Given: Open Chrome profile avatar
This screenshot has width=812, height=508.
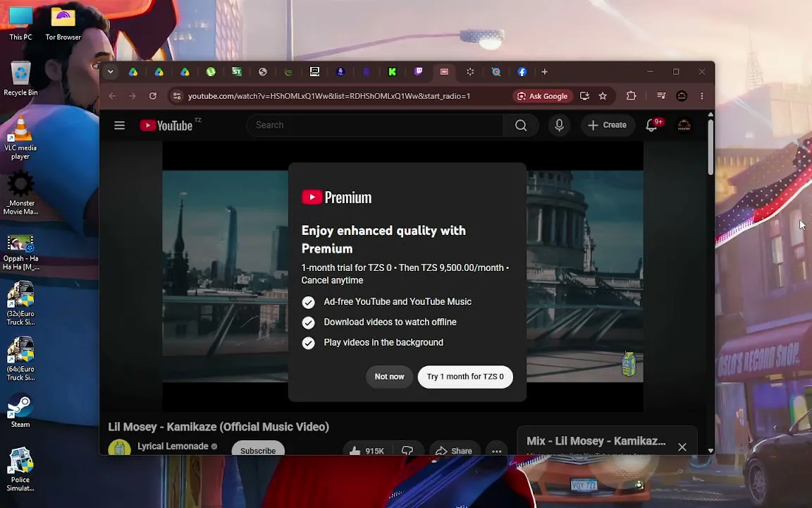Looking at the screenshot, I should (682, 96).
